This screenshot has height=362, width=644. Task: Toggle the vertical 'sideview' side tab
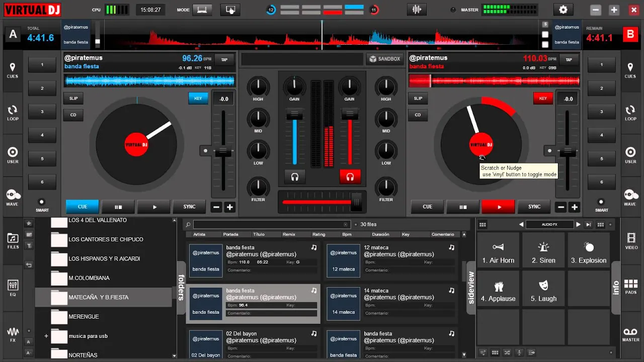click(x=471, y=288)
